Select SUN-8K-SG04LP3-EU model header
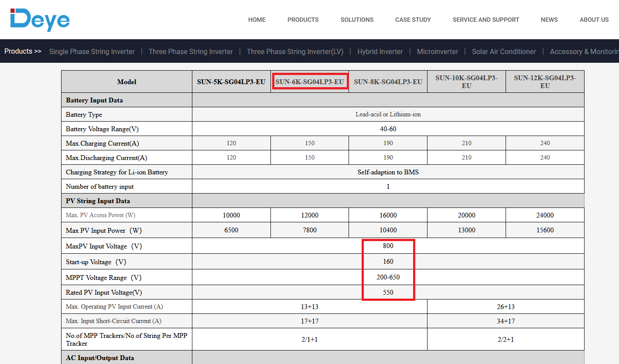The height and width of the screenshot is (364, 619). pos(388,82)
